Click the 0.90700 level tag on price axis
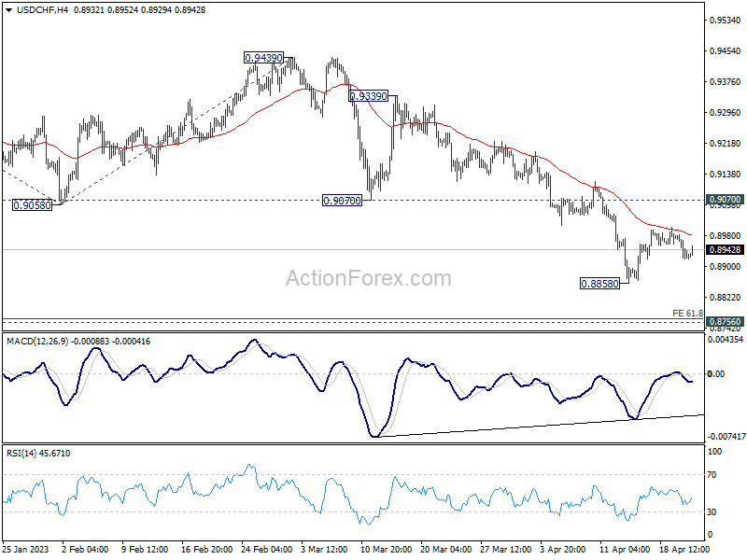Viewport: 747px width, 560px height. click(725, 200)
